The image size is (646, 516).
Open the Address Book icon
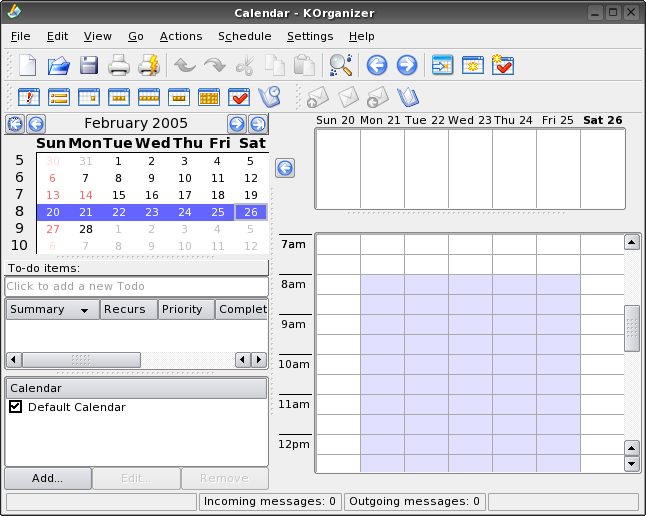coord(408,97)
